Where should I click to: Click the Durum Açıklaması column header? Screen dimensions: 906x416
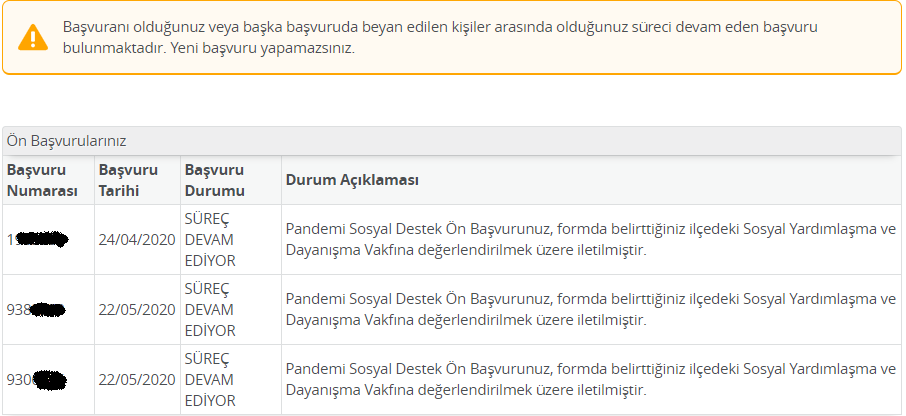pyautogui.click(x=352, y=180)
